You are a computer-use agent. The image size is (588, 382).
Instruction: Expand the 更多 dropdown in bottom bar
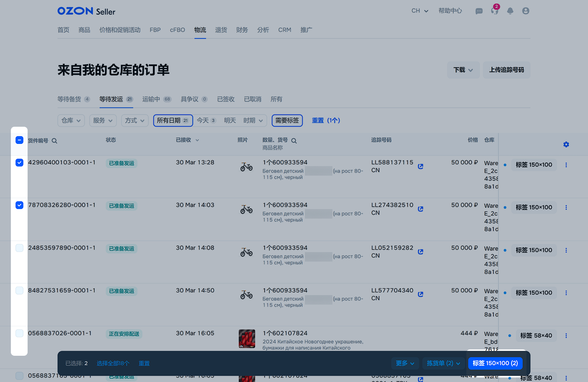tap(405, 363)
